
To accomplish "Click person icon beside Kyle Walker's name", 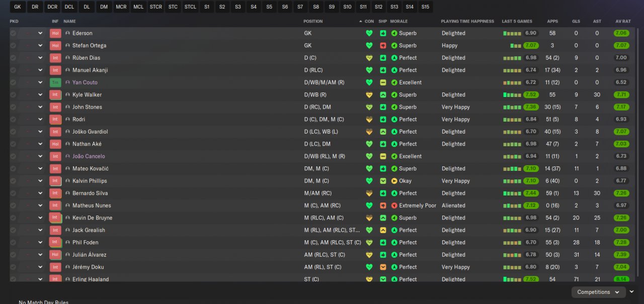I will tap(67, 95).
